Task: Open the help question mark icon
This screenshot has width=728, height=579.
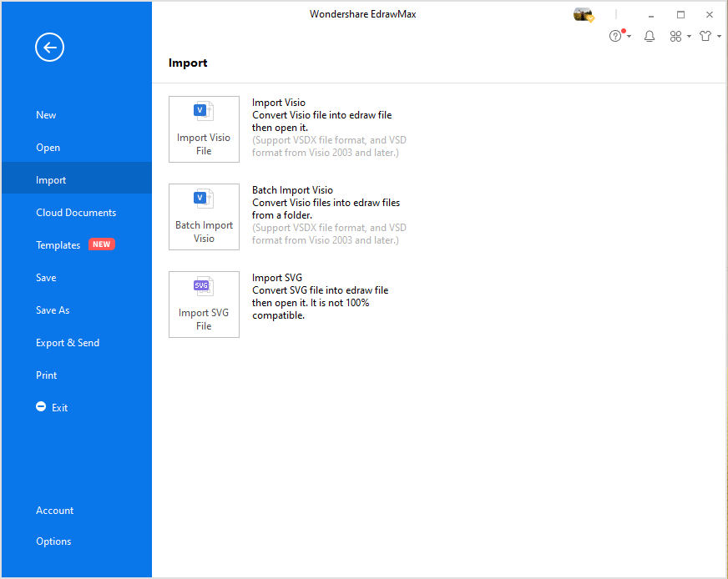Action: pos(615,36)
